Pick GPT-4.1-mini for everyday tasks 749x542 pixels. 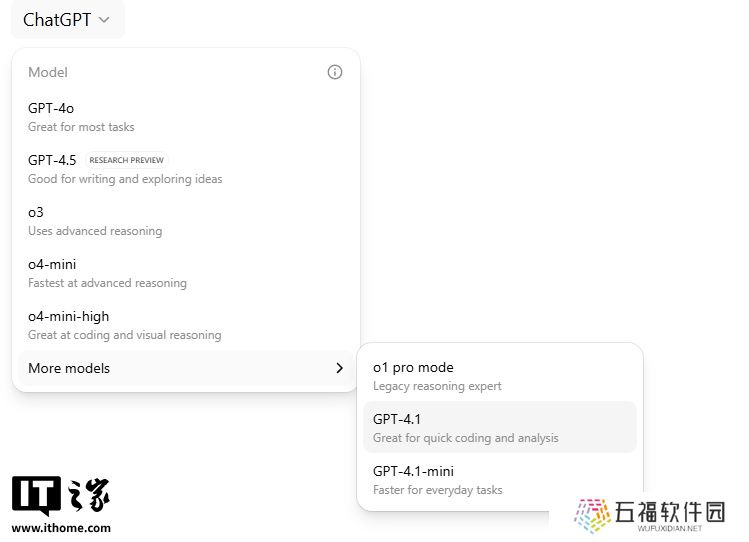(x=500, y=480)
